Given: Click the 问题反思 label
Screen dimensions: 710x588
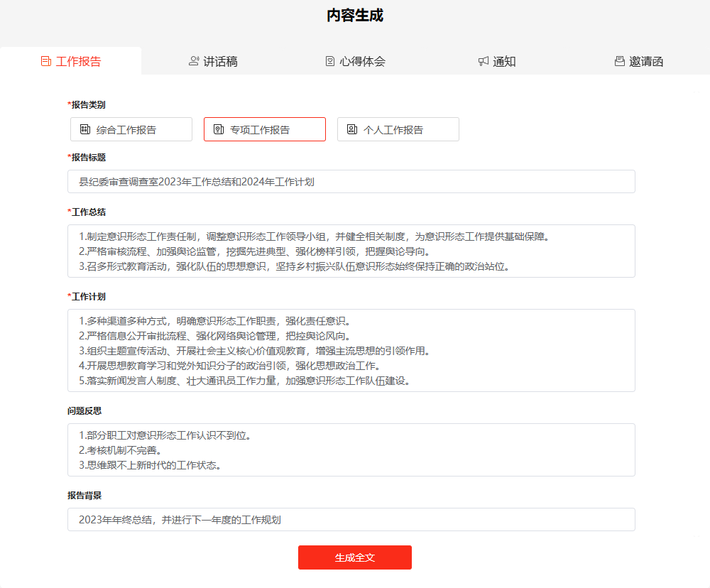Looking at the screenshot, I should pyautogui.click(x=84, y=411).
